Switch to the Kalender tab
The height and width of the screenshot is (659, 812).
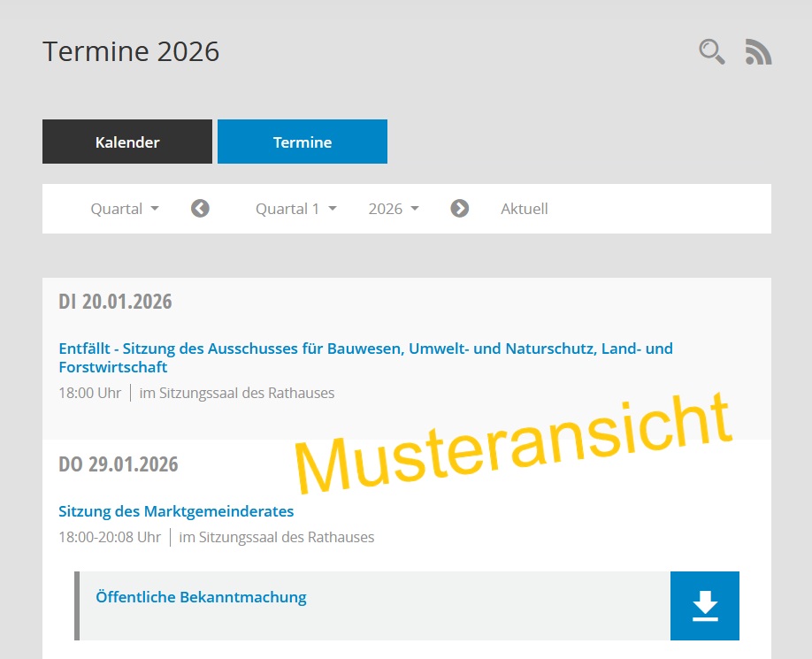click(127, 142)
